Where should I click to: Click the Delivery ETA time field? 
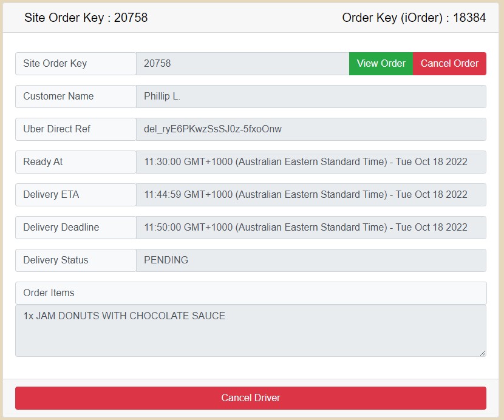pyautogui.click(x=311, y=195)
